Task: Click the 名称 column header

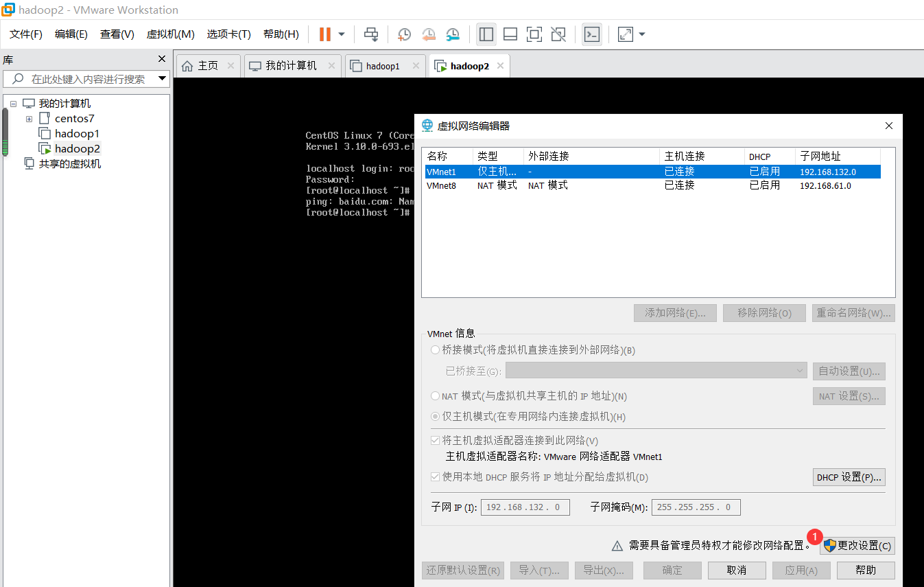Action: click(x=447, y=157)
